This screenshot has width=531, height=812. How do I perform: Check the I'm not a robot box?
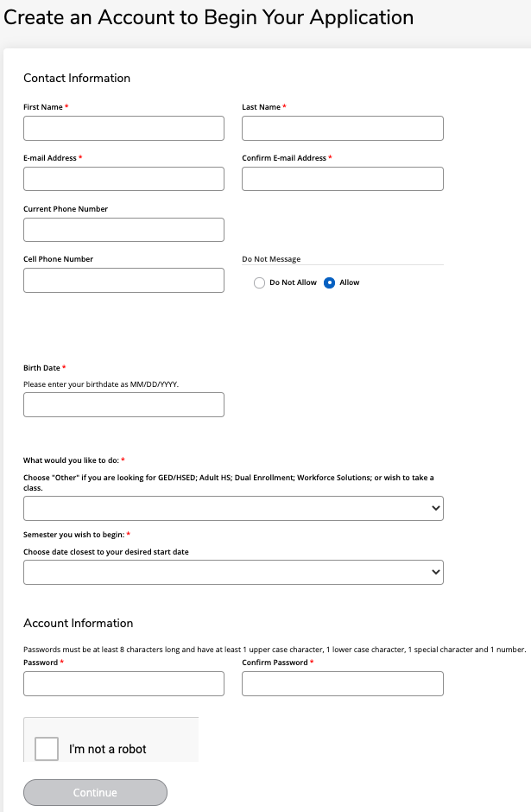click(47, 749)
